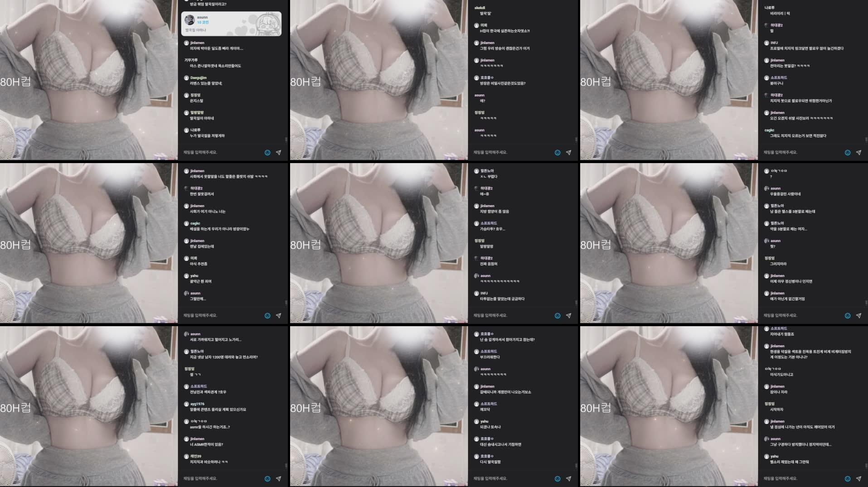Send chat message in middle-right frame
868x487 pixels.
859,316
